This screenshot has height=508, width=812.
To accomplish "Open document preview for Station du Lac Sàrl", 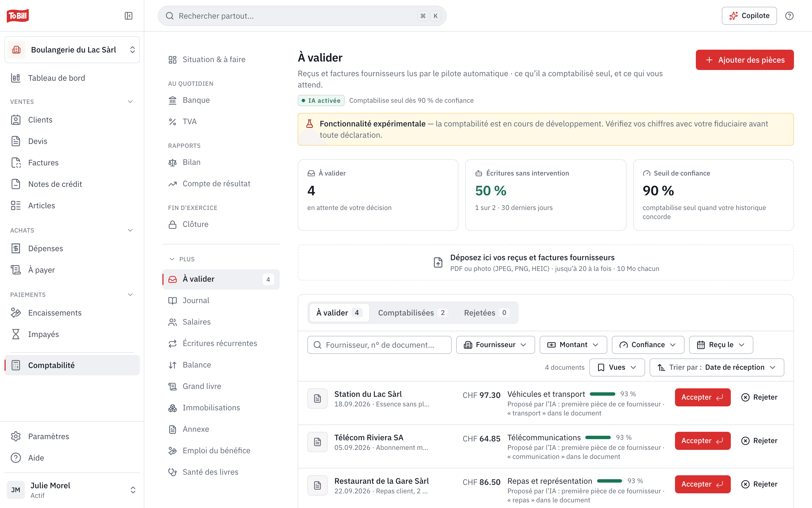I will click(x=317, y=398).
